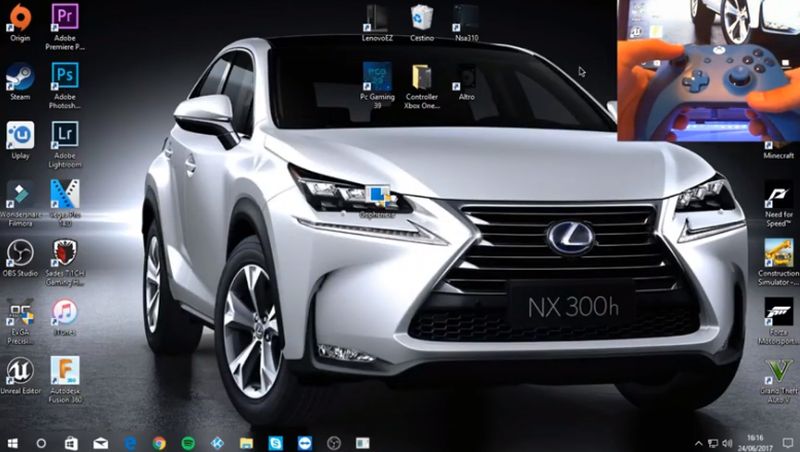This screenshot has width=800, height=452.
Task: Open the Origin desktop shortcut
Action: tap(20, 22)
